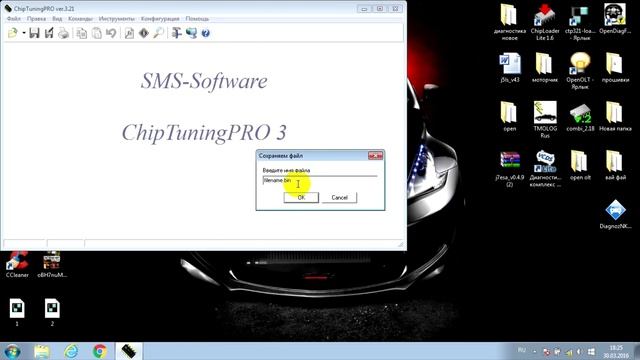The image size is (640, 360).
Task: Launch Google Chrome from the taskbar
Action: click(x=100, y=351)
